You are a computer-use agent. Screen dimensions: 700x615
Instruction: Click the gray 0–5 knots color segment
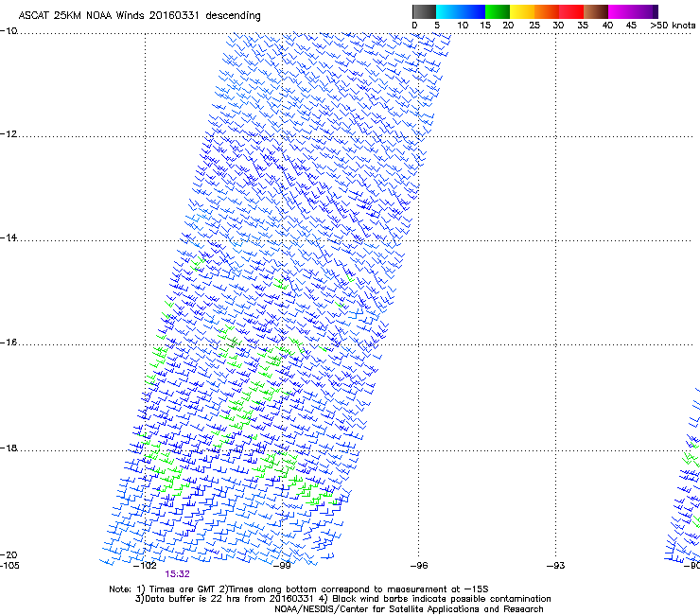424,11
